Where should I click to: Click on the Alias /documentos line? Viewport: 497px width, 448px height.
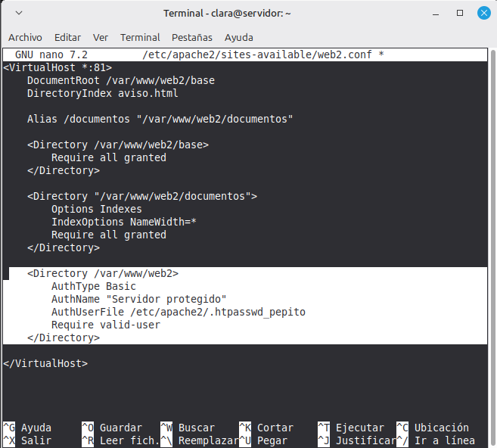point(160,119)
